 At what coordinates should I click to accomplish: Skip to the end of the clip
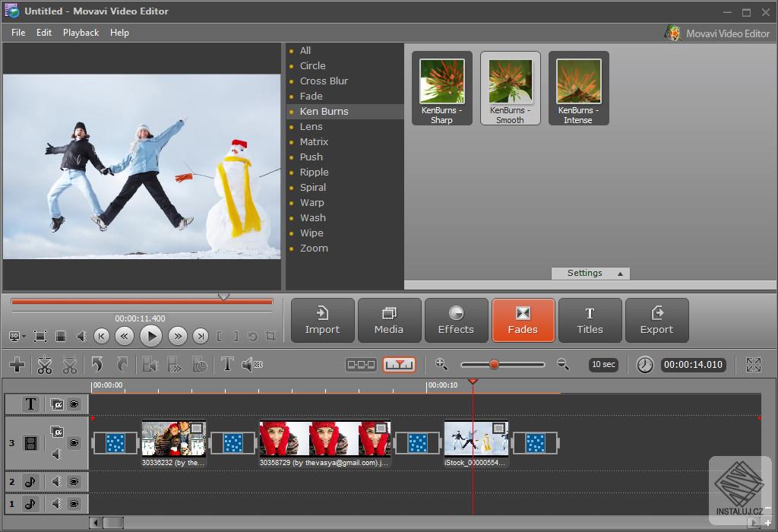coord(201,337)
